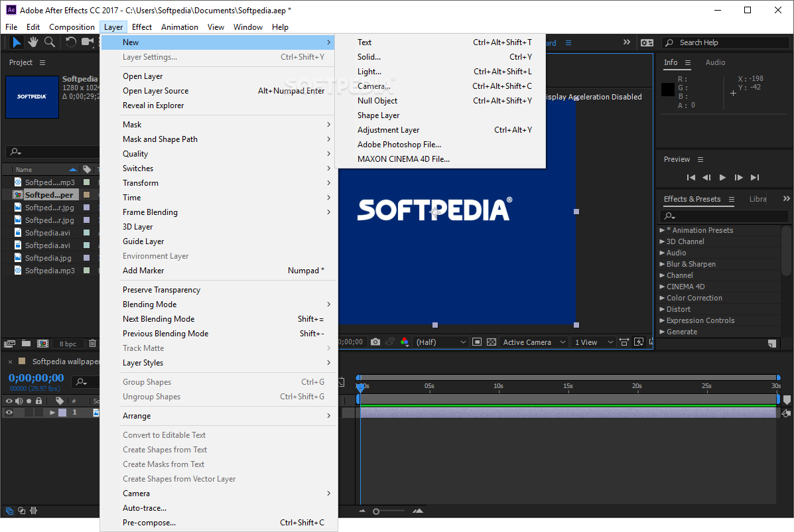
Task: Click in the Search Help field
Action: (x=725, y=43)
